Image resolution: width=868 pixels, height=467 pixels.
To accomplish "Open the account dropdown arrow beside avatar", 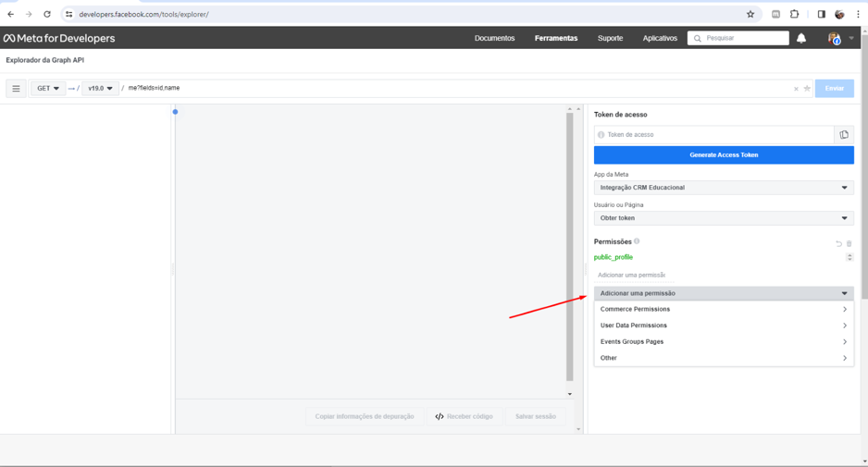I will pos(851,38).
